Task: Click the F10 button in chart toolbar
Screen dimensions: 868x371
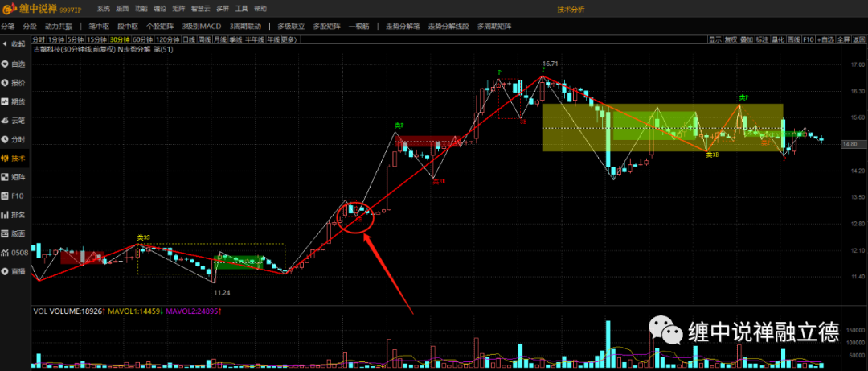Action: pyautogui.click(x=809, y=39)
